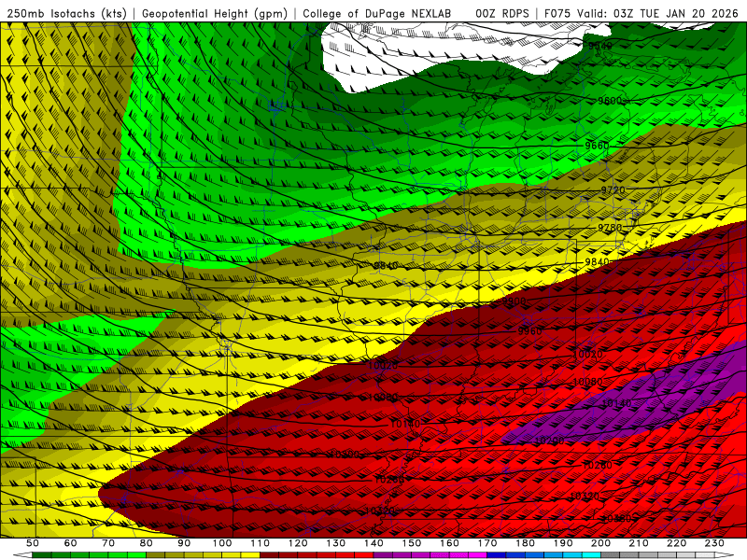Click the 9780 height contour label
747x560 pixels.
[x=610, y=228]
